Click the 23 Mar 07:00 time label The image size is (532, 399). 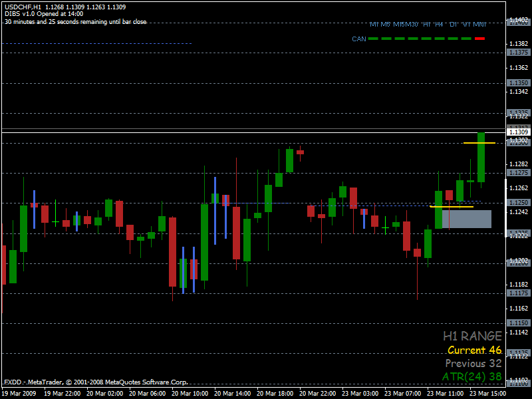pyautogui.click(x=403, y=394)
